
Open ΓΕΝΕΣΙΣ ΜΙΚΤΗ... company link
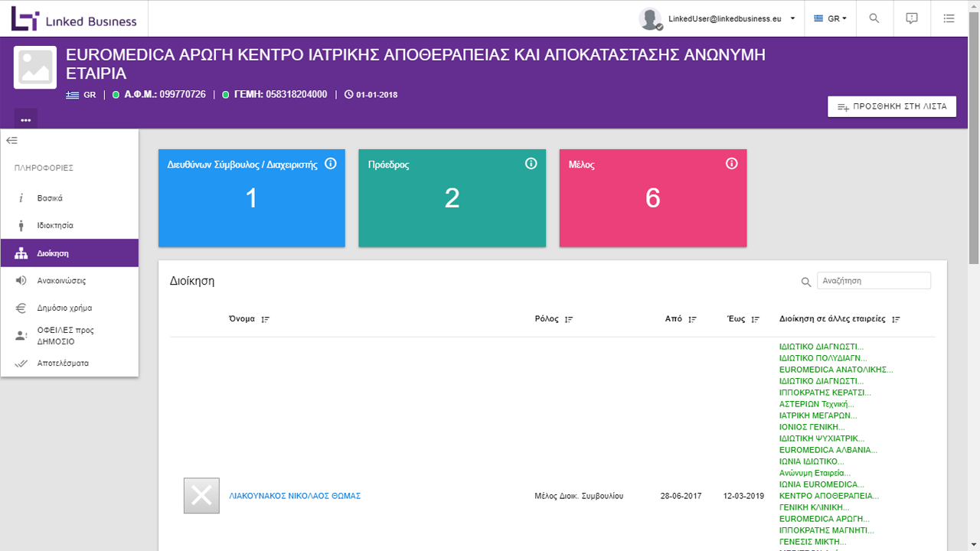[x=813, y=542]
